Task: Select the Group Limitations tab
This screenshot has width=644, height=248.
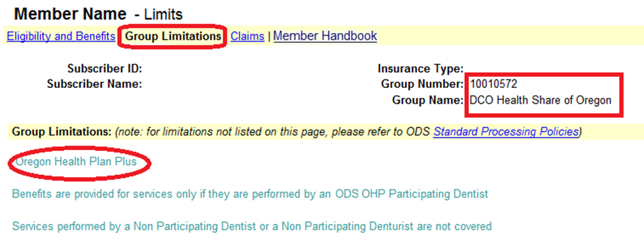Action: click(x=173, y=36)
